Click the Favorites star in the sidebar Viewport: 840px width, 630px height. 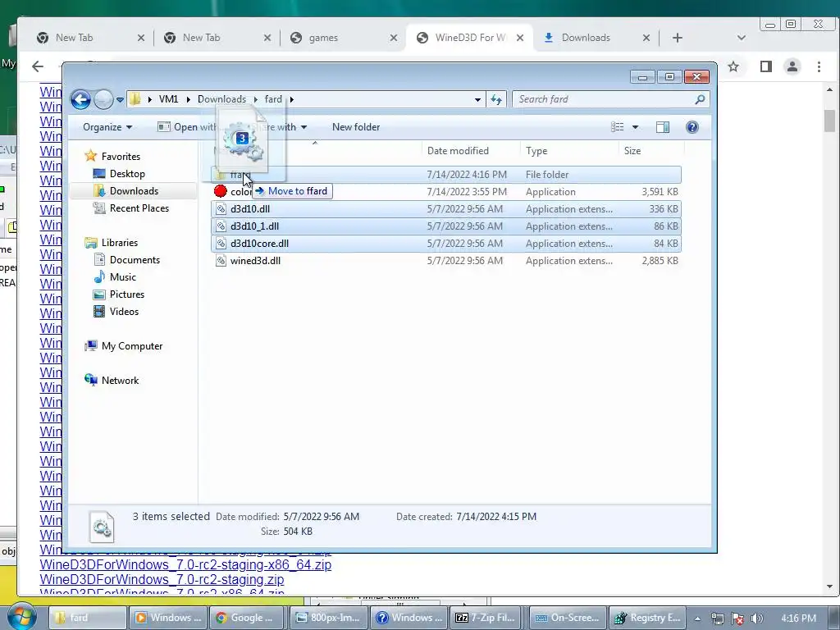(x=91, y=156)
